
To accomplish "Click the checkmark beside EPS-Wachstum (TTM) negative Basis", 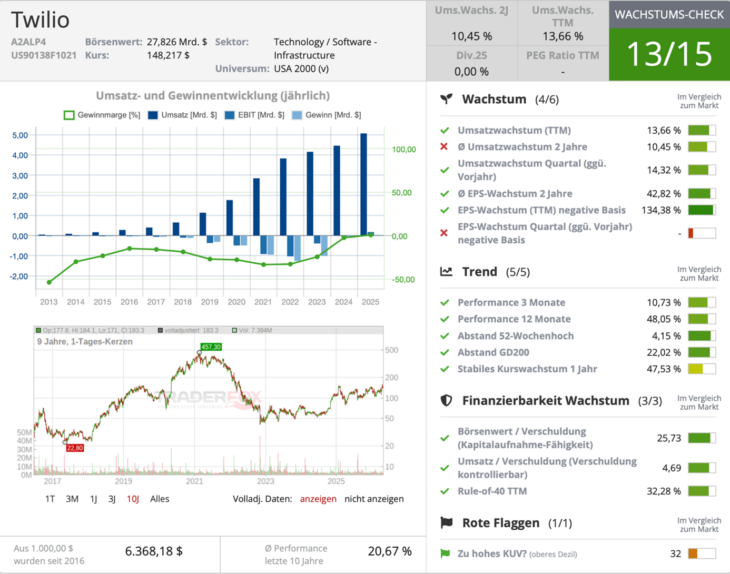I will click(x=445, y=210).
